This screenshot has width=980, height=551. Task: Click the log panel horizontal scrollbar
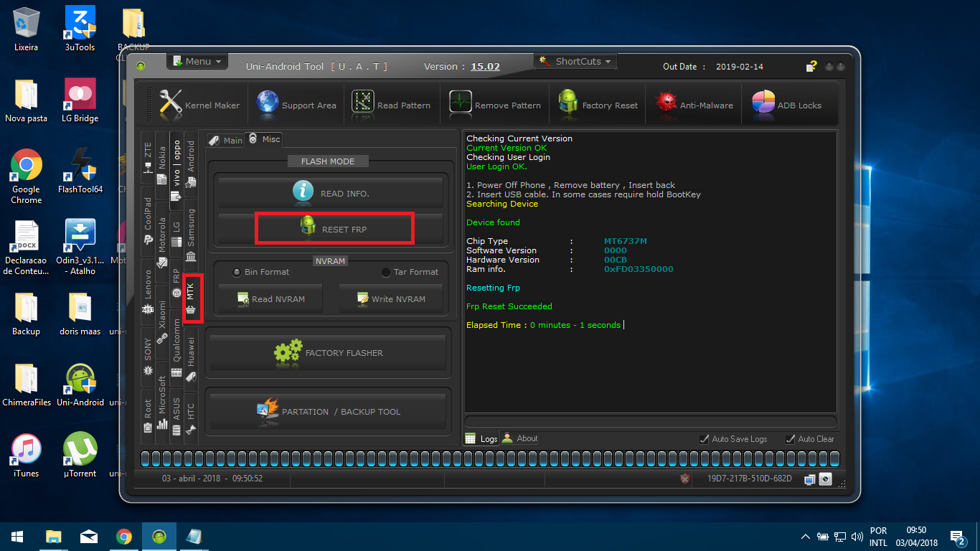(651, 422)
